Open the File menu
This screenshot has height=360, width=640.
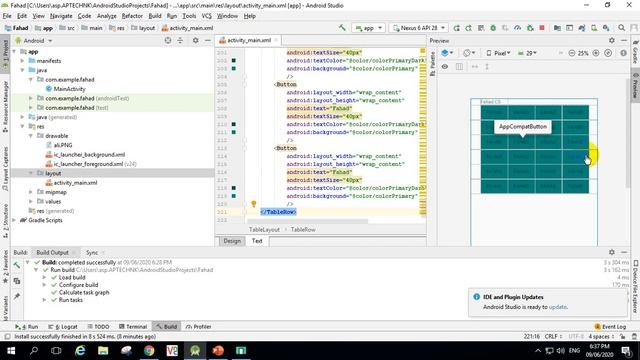7,16
